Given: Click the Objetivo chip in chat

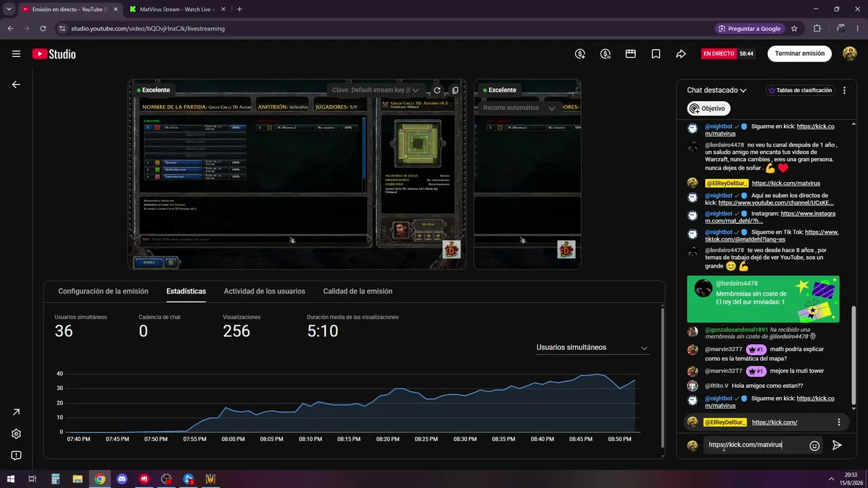Looking at the screenshot, I should [x=709, y=108].
